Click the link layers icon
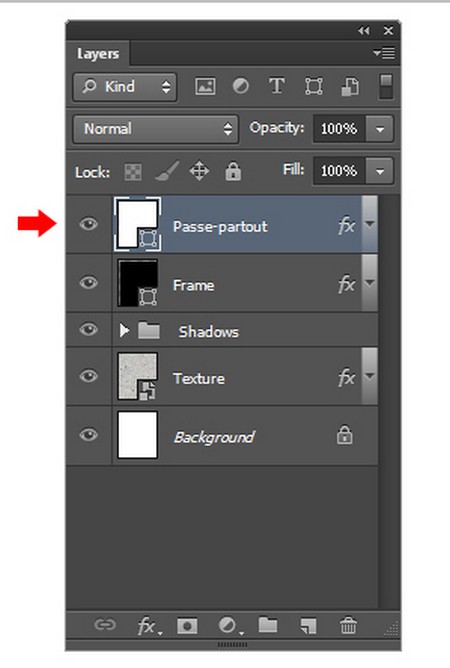 click(105, 625)
